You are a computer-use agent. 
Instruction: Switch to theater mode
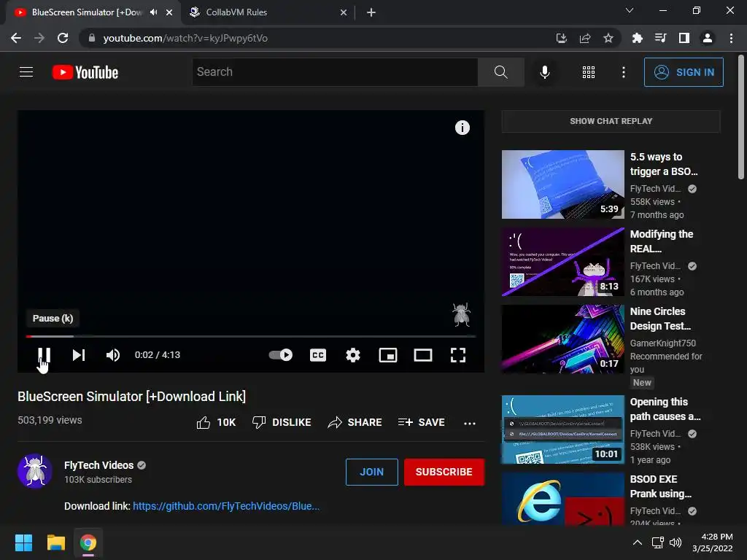point(423,355)
